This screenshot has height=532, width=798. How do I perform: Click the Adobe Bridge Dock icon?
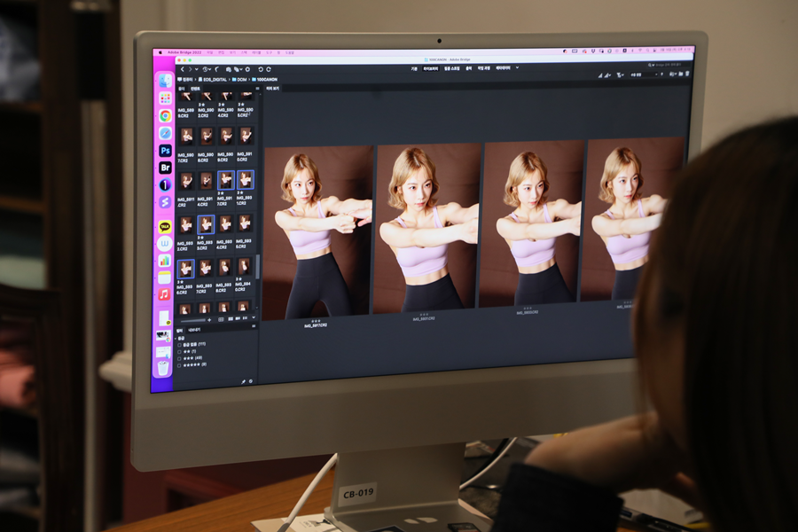tap(165, 168)
